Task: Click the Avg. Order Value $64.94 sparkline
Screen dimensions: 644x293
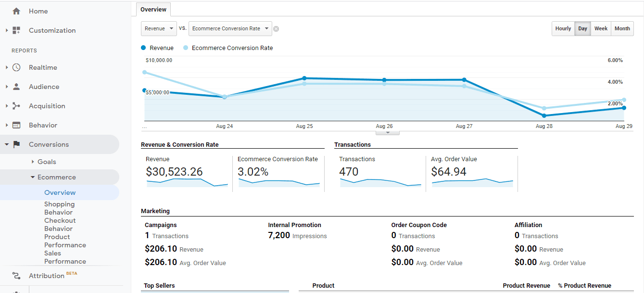Action: point(472,182)
